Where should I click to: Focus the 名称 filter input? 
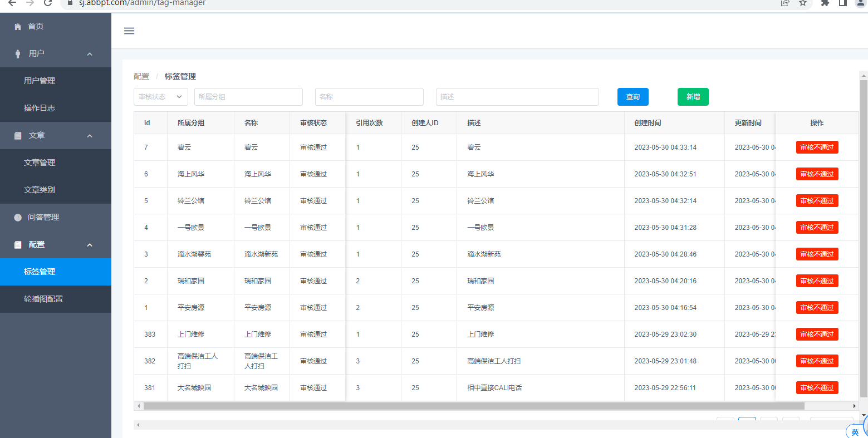[369, 97]
